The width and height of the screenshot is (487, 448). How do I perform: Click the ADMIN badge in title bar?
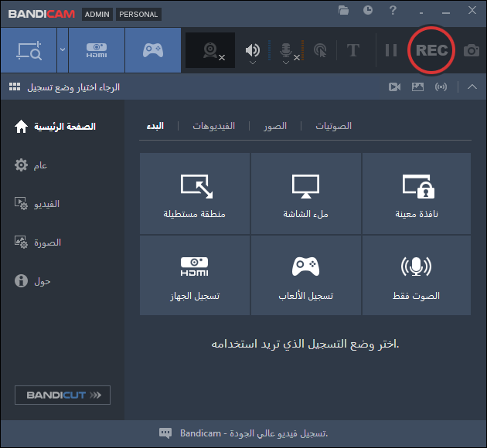97,14
